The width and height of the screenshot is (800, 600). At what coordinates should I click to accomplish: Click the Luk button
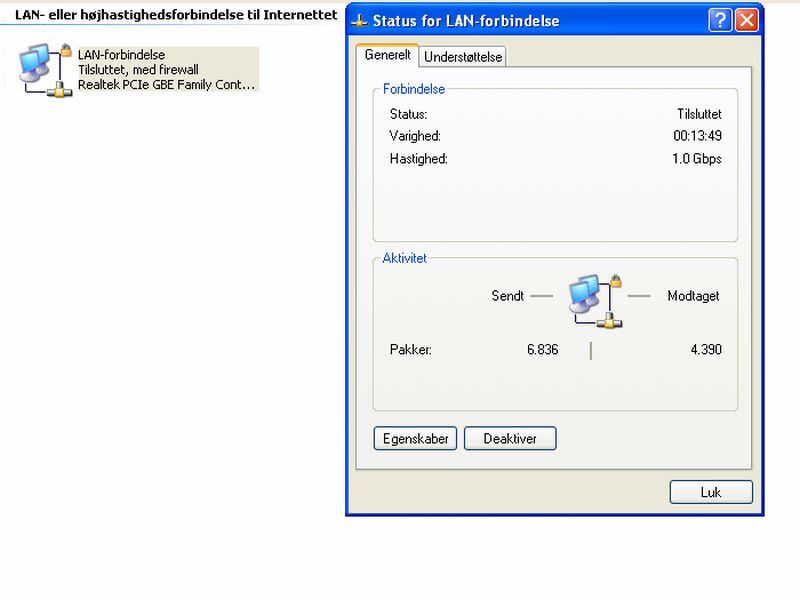pos(711,492)
